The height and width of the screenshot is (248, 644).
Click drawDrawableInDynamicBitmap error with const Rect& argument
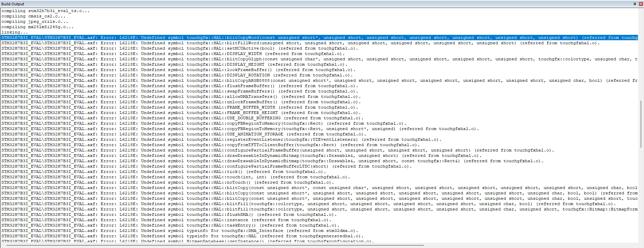(273, 161)
